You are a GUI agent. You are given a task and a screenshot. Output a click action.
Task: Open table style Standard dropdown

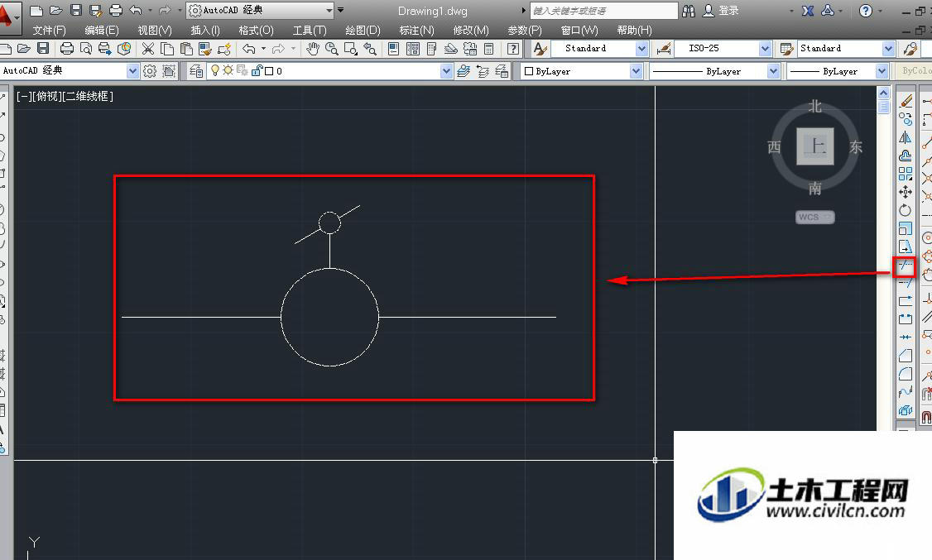click(889, 49)
